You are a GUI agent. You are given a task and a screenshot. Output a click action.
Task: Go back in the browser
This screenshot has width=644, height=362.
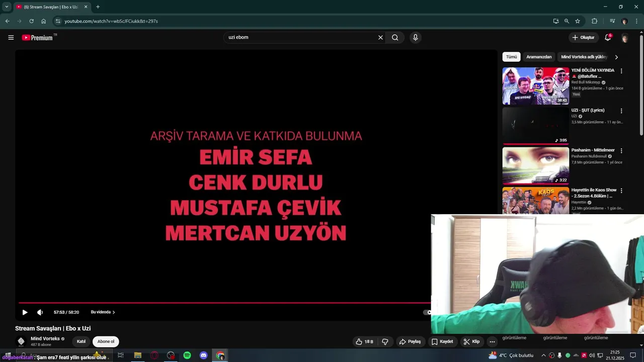click(x=7, y=21)
